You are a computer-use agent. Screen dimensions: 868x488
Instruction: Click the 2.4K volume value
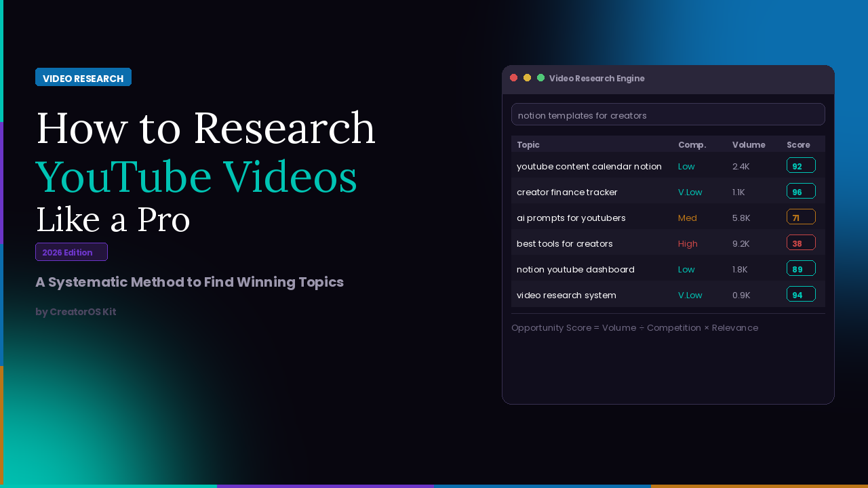(741, 166)
